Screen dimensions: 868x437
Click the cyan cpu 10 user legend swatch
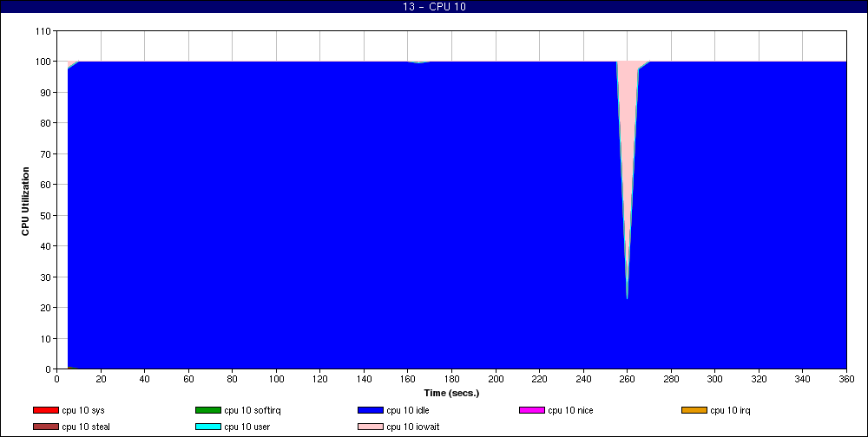point(208,427)
